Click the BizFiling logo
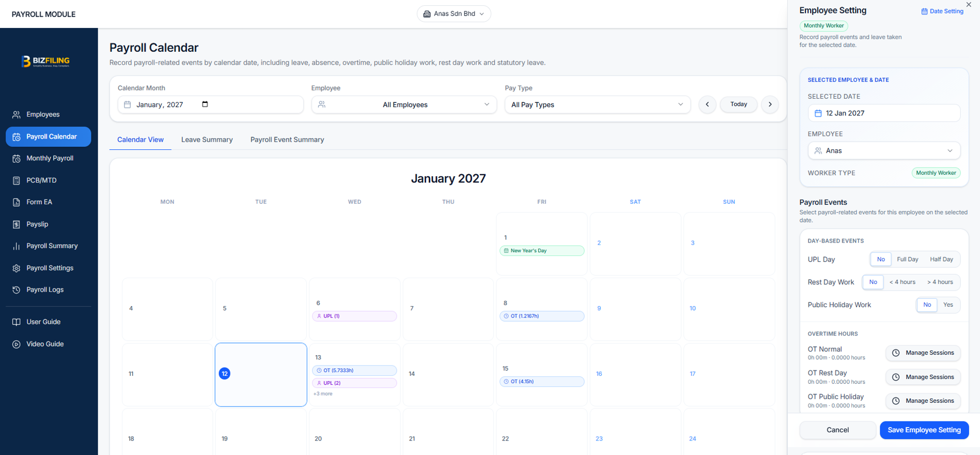The image size is (980, 455). 45,61
